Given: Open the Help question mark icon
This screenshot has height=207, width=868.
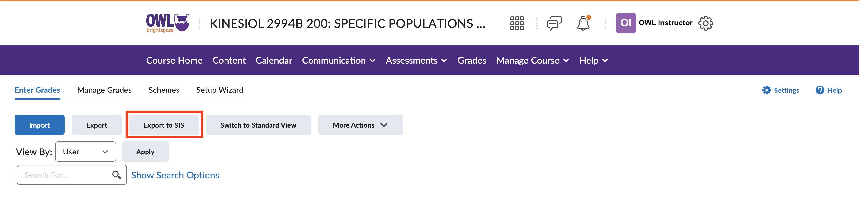Looking at the screenshot, I should pyautogui.click(x=819, y=90).
